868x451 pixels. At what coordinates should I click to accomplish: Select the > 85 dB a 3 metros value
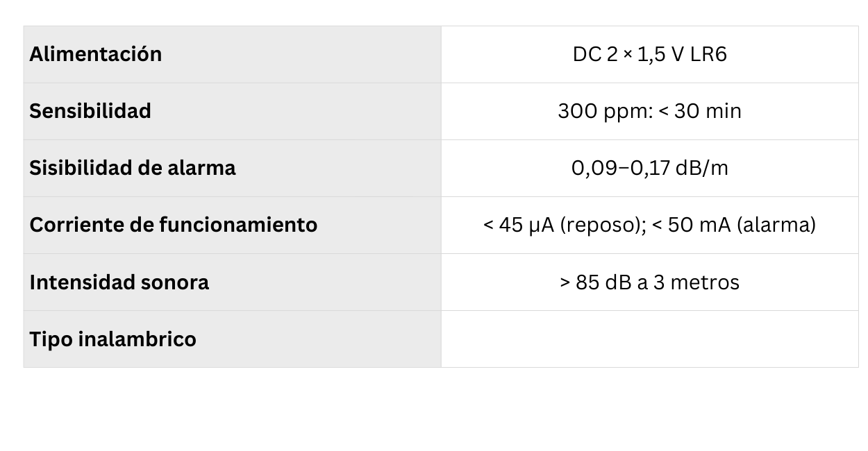(x=649, y=282)
